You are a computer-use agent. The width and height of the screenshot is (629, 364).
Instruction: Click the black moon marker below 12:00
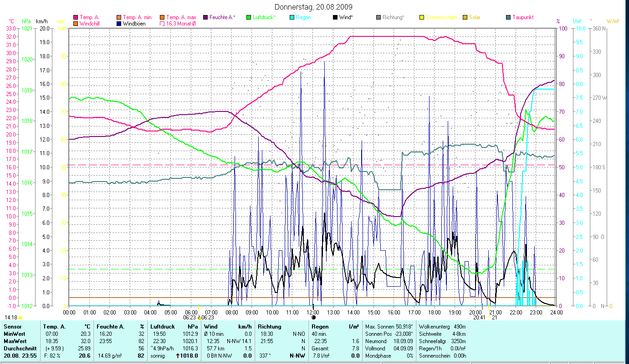(313, 317)
